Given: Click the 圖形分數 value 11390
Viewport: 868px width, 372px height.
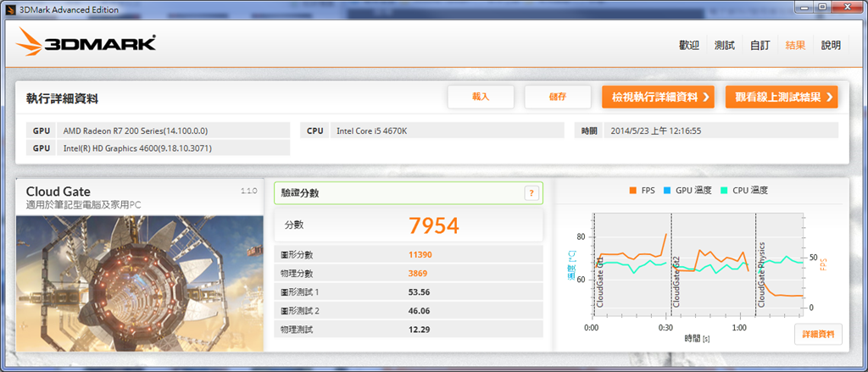Looking at the screenshot, I should [x=420, y=255].
